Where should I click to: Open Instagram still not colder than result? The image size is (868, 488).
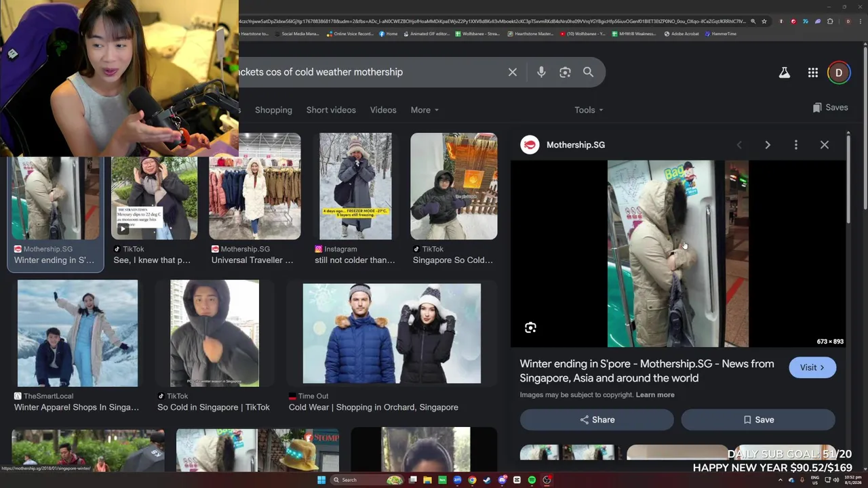(x=355, y=186)
